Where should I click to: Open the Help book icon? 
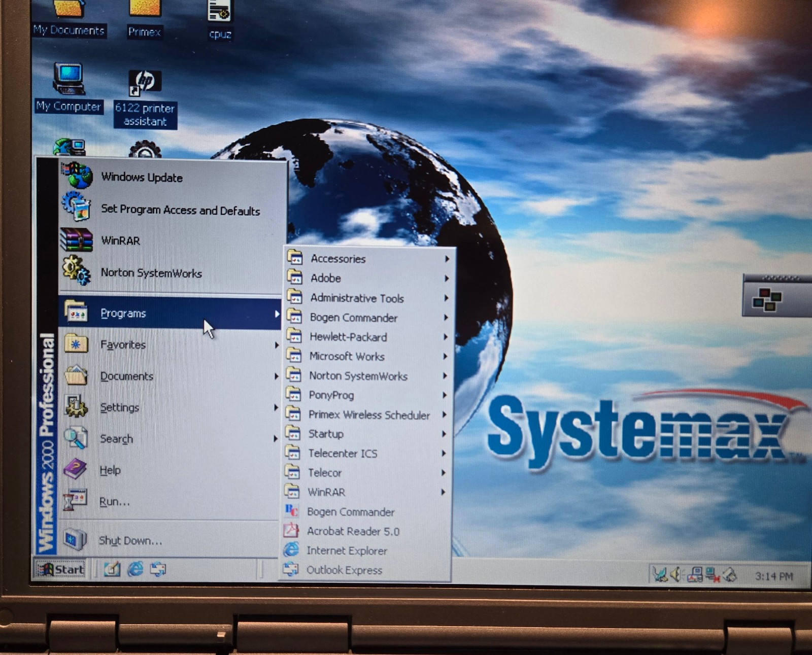pyautogui.click(x=75, y=469)
